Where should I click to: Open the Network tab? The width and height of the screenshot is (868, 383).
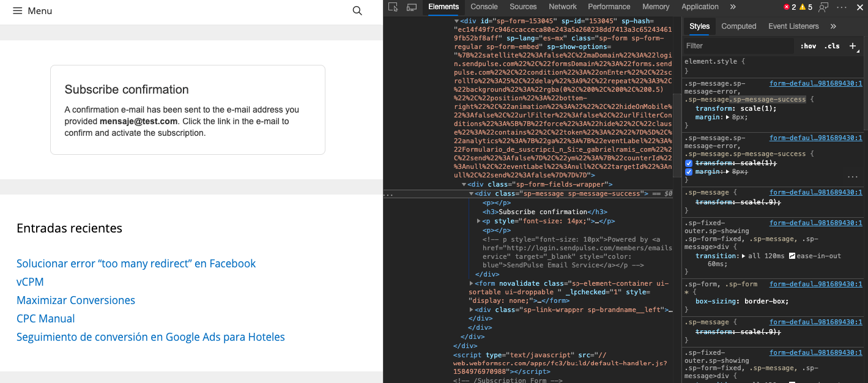coord(563,7)
